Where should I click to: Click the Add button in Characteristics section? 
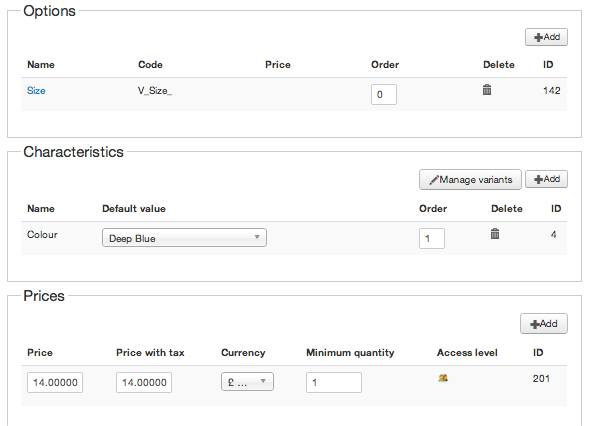[x=546, y=179]
